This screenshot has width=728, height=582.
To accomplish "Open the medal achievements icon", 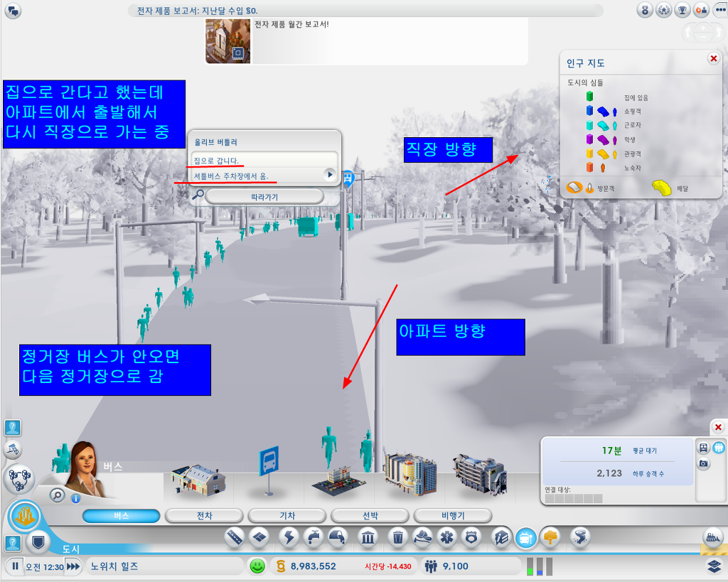I will 645,10.
